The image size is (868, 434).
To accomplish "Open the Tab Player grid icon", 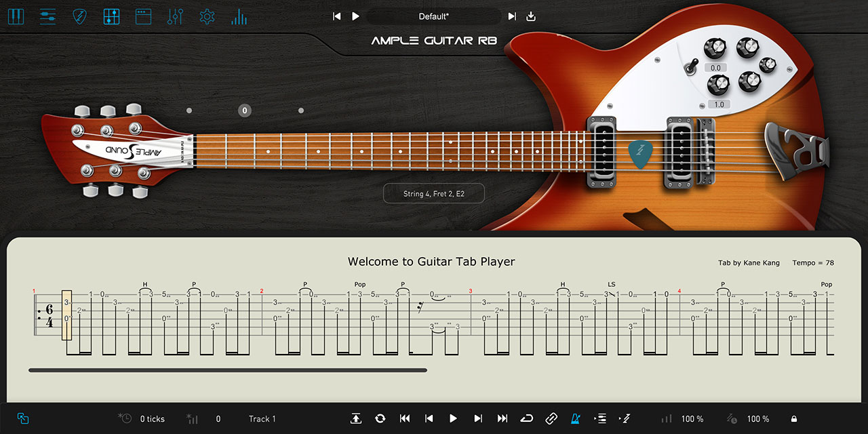I will click(112, 16).
